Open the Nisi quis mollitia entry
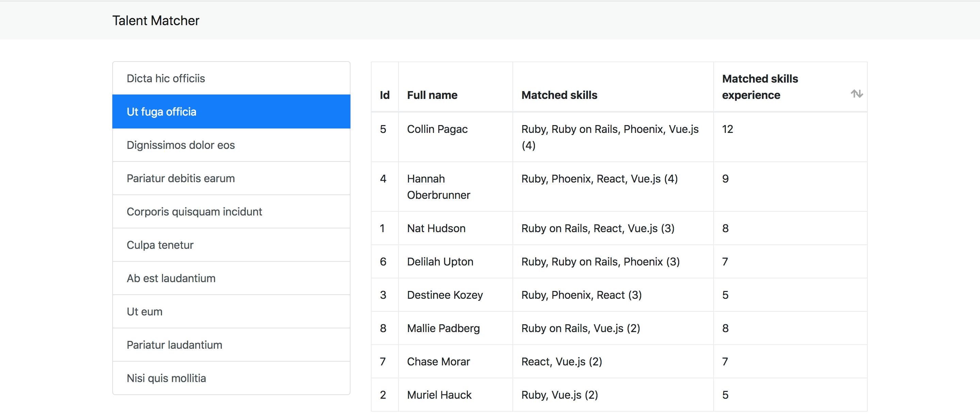 pos(231,378)
